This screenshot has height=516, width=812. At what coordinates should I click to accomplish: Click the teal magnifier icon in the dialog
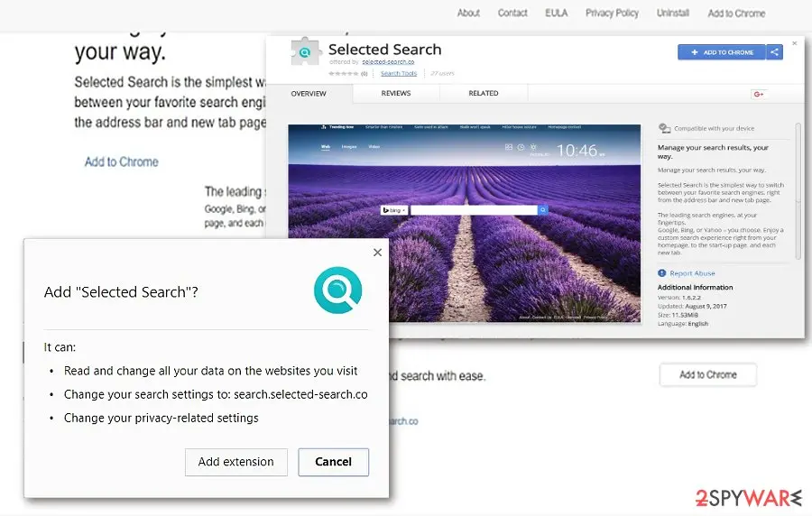click(337, 290)
